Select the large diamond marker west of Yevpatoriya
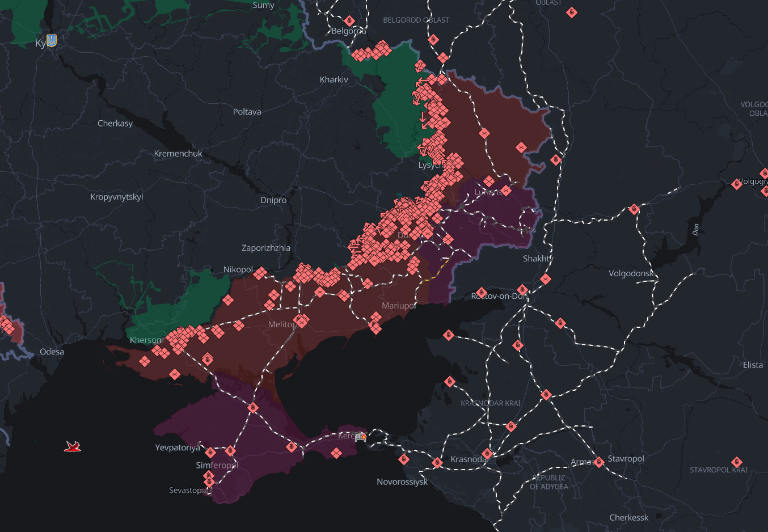 (x=174, y=374)
